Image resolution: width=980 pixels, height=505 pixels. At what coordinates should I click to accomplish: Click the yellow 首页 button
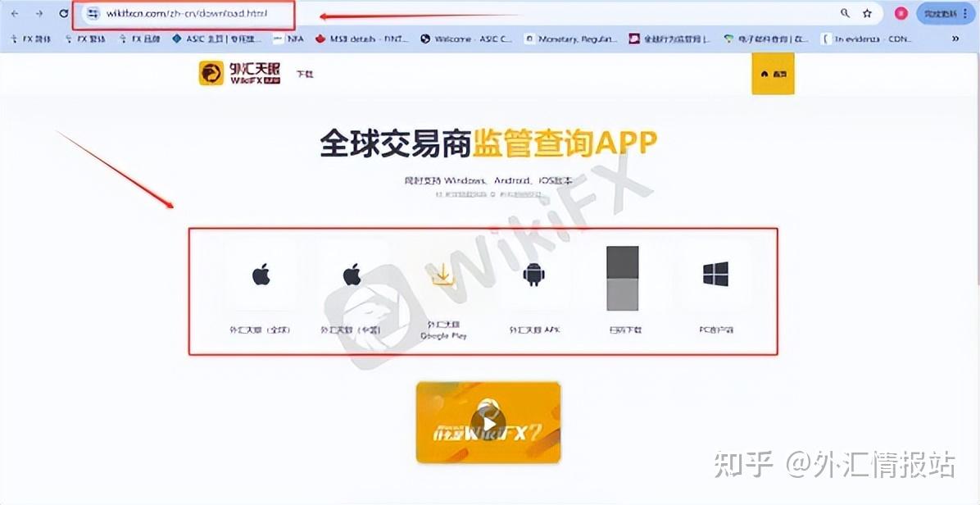pyautogui.click(x=773, y=74)
